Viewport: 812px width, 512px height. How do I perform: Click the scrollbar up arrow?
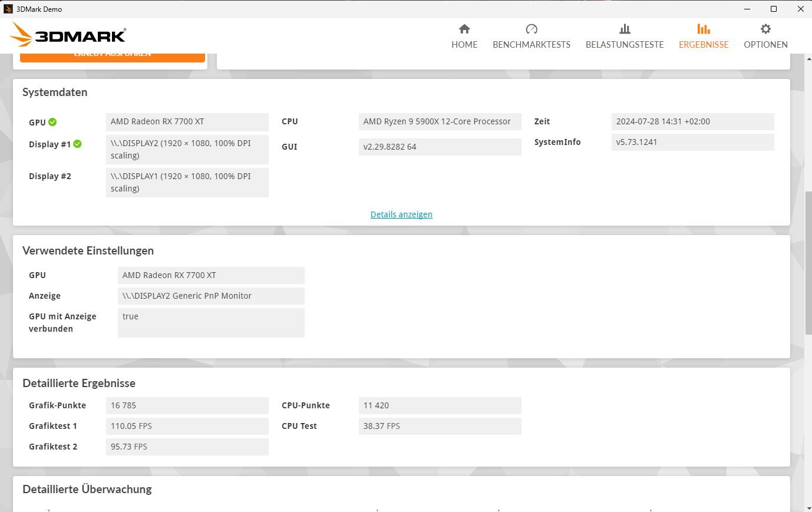(808, 58)
